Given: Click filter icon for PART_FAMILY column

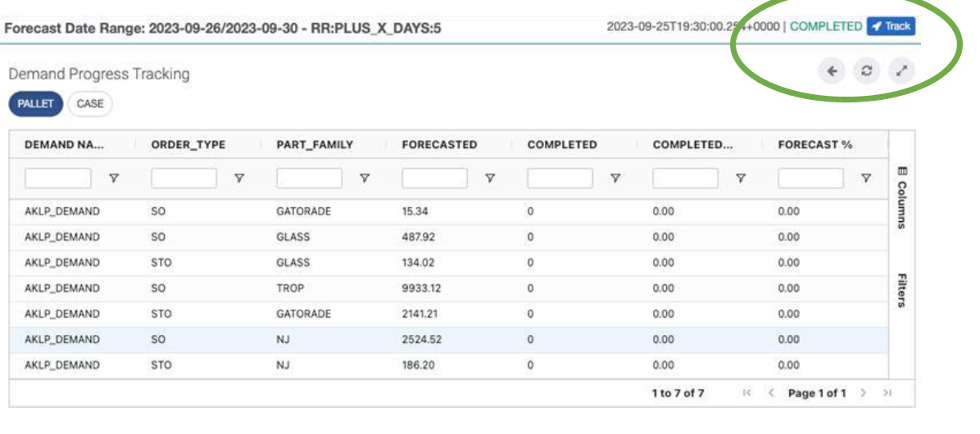Looking at the screenshot, I should tap(365, 178).
